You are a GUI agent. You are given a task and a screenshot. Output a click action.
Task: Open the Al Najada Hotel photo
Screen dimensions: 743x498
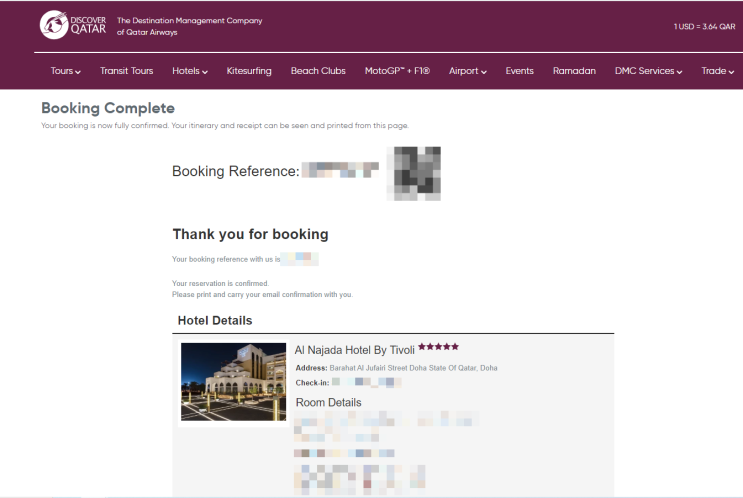pyautogui.click(x=234, y=382)
